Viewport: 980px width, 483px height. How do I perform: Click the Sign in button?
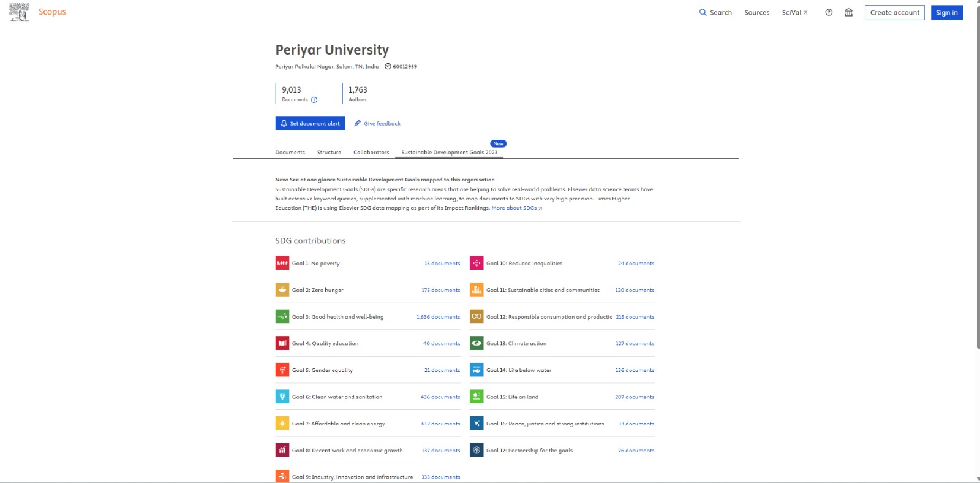(x=946, y=13)
